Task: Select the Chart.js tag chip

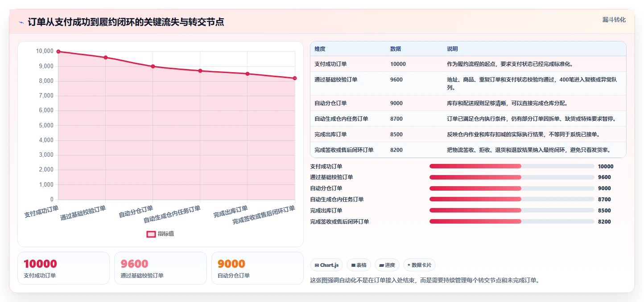Action: click(x=326, y=265)
